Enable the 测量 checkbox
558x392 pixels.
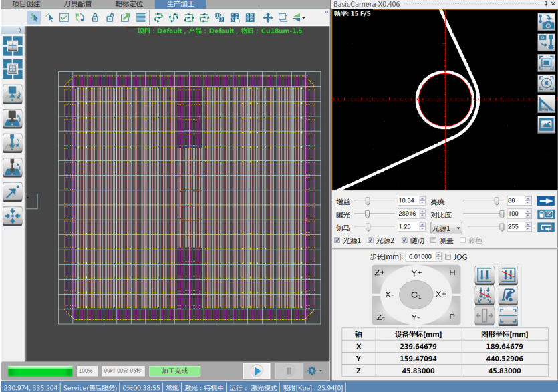pyautogui.click(x=434, y=240)
